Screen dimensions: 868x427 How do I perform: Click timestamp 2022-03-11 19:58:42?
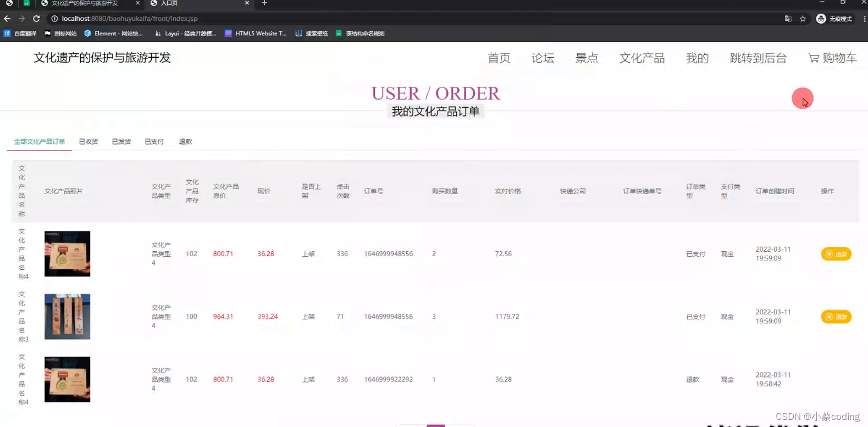click(773, 379)
